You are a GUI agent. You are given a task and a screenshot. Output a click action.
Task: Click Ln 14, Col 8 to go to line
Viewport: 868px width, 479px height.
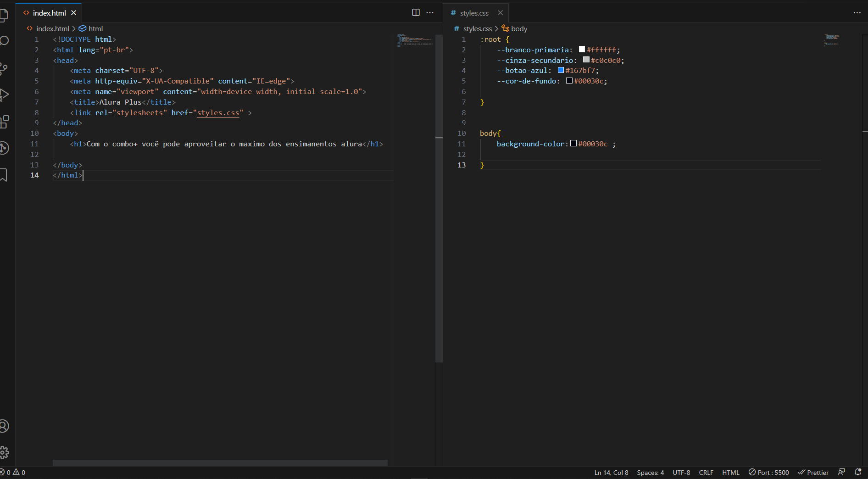coord(611,473)
